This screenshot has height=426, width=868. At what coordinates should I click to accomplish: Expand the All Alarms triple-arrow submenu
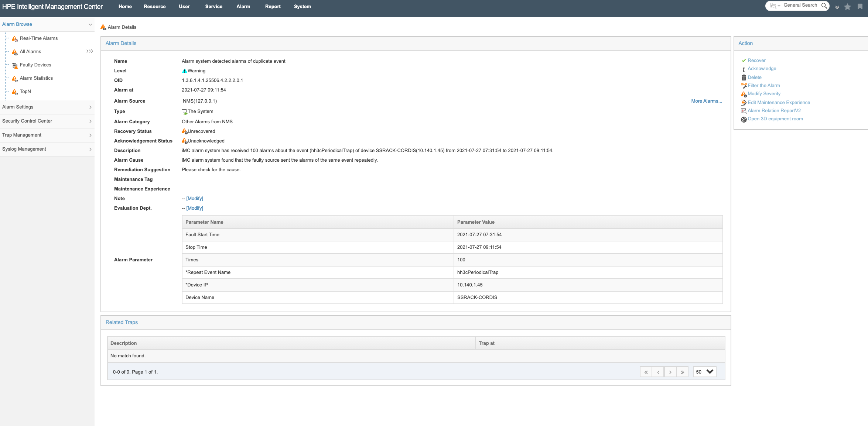(90, 51)
